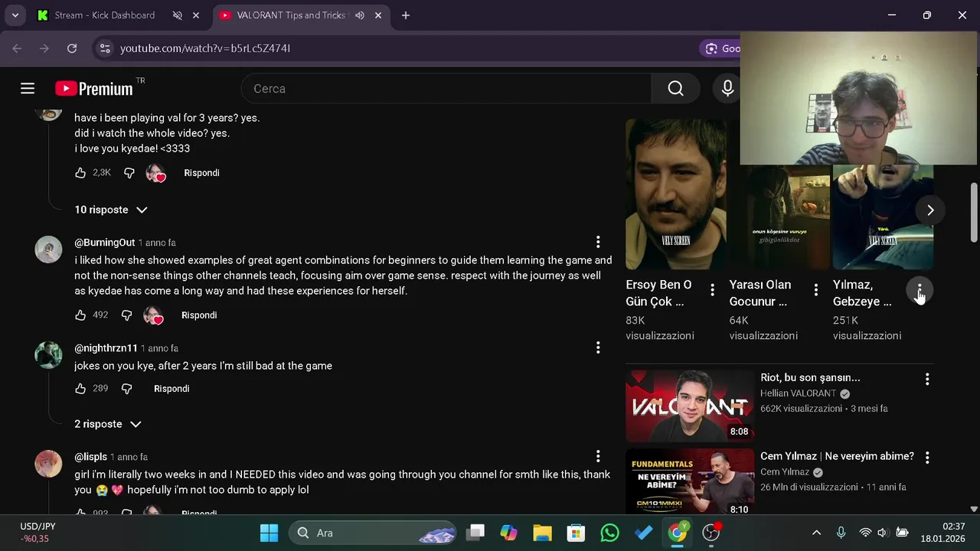View site information icon in address bar

click(x=106, y=48)
